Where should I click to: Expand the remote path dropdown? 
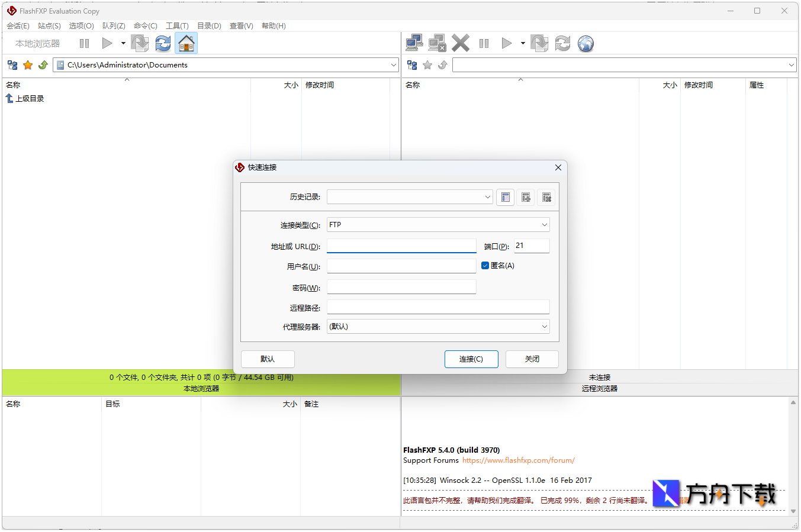click(792, 65)
